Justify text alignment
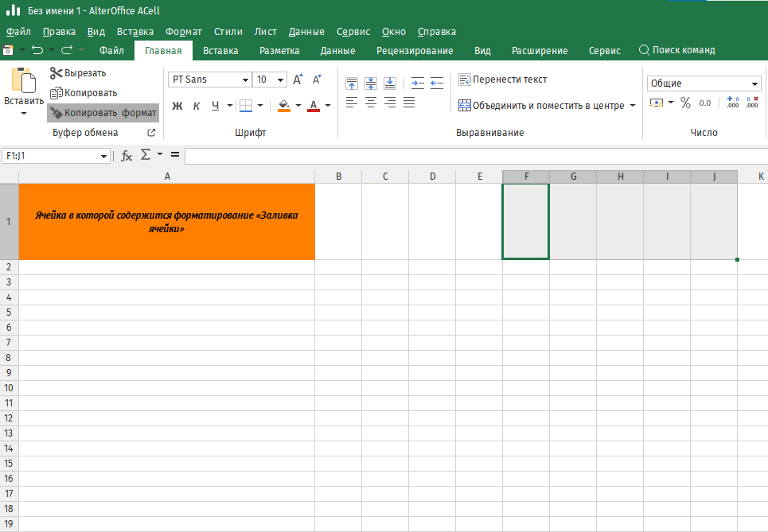Viewport: 768px width, 532px height. point(409,103)
